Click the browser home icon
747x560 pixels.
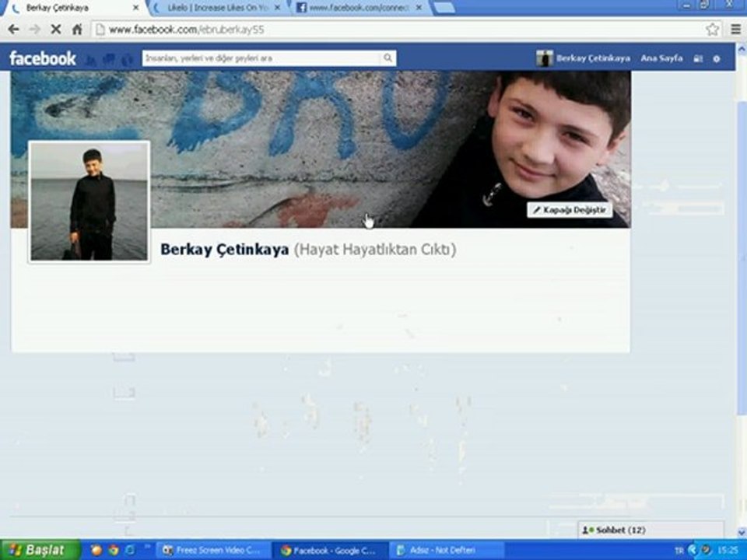(x=77, y=30)
